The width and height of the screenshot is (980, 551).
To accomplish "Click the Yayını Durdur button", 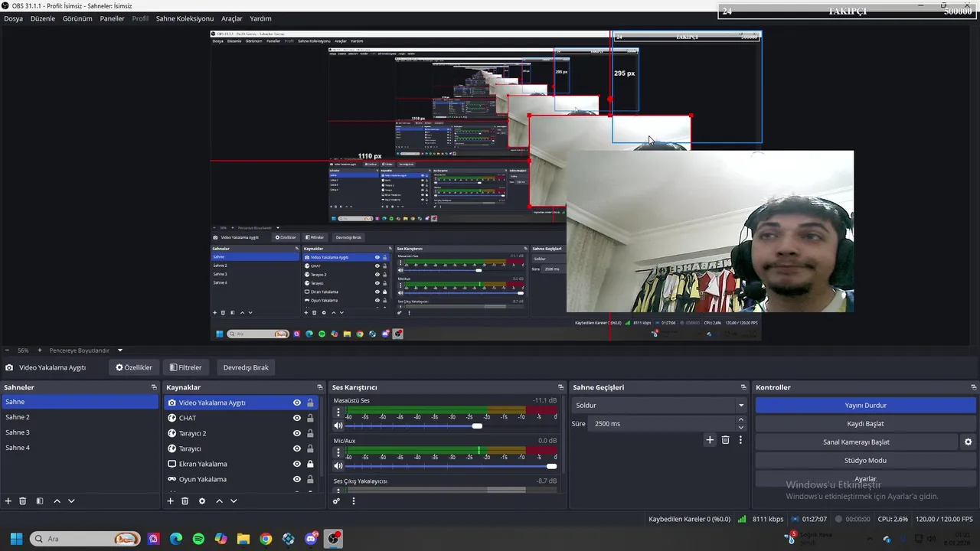I will pos(865,406).
